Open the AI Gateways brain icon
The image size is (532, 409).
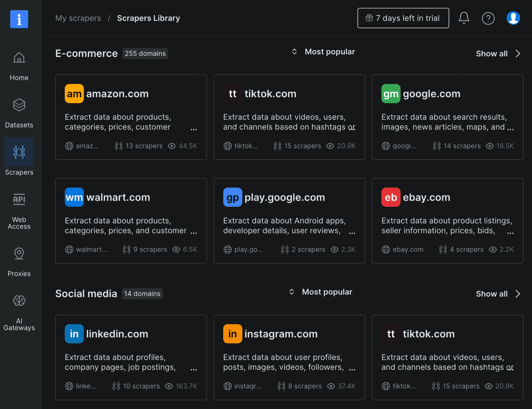tap(19, 301)
